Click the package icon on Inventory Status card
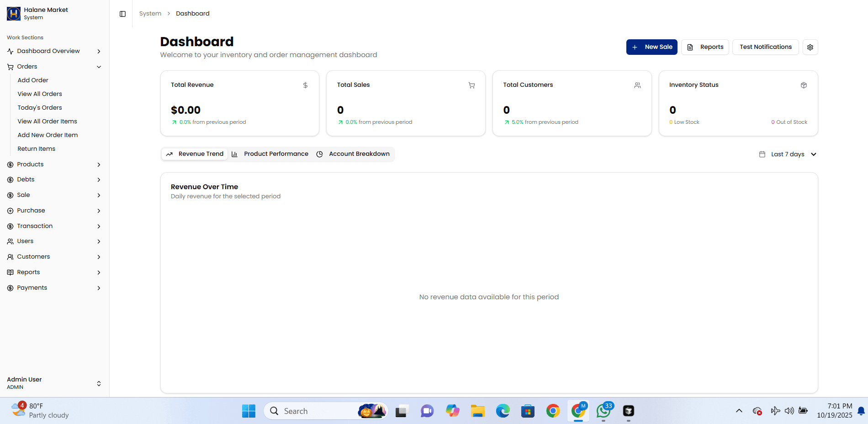 (x=804, y=85)
